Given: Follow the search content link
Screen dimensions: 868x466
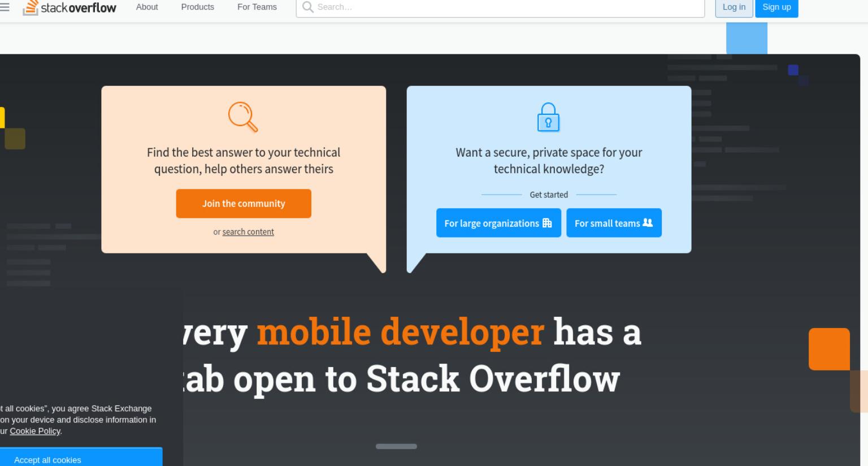Looking at the screenshot, I should [x=248, y=232].
